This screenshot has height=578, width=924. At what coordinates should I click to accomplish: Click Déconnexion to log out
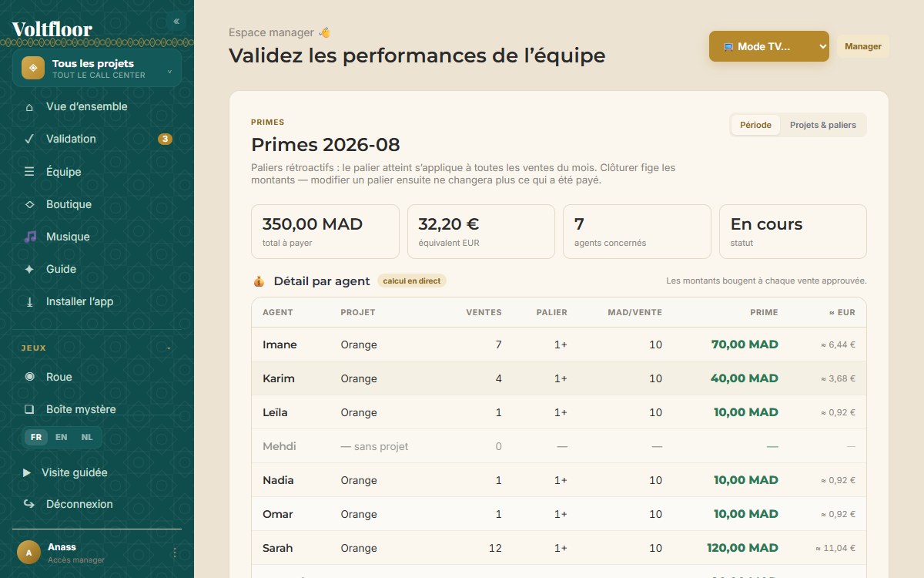tap(97, 504)
